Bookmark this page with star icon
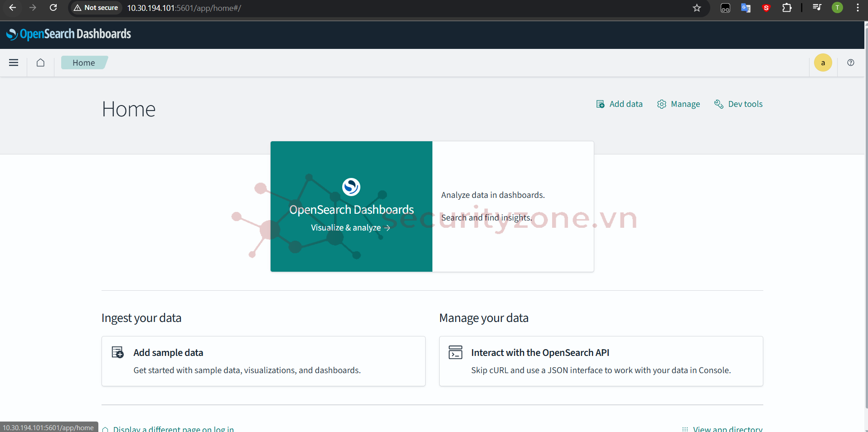Screen dimensions: 868x432 click(697, 8)
